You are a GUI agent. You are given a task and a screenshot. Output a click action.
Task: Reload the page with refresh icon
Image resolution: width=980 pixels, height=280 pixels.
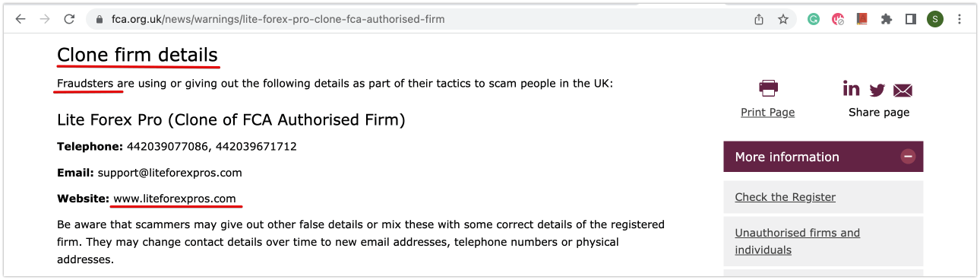coord(70,19)
